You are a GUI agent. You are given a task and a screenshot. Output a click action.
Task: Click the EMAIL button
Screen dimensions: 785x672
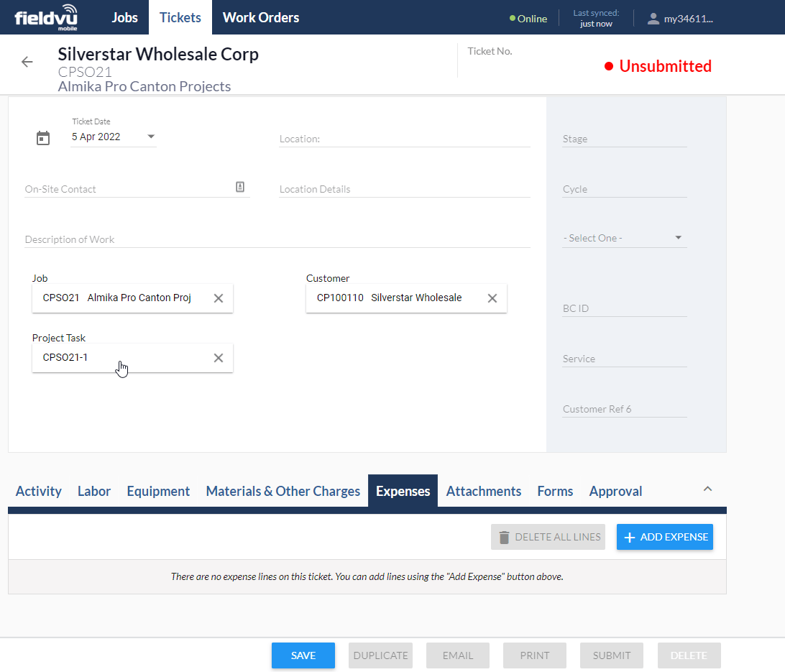coord(458,655)
